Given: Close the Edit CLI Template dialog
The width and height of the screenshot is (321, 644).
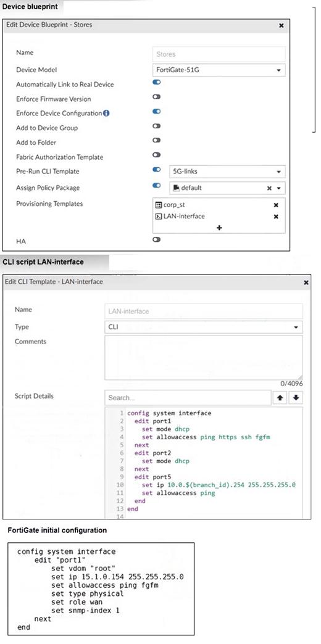Looking at the screenshot, I should pyautogui.click(x=306, y=283).
